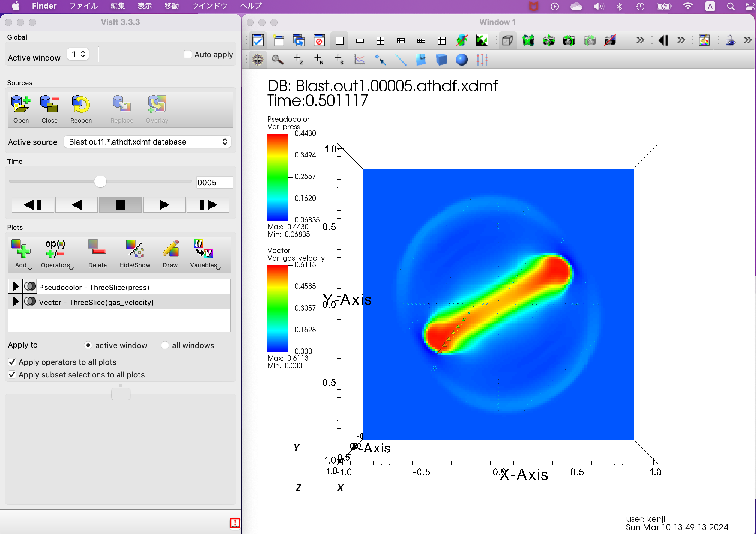
Task: Select the navigate compass mode in Window 1
Action: (258, 60)
